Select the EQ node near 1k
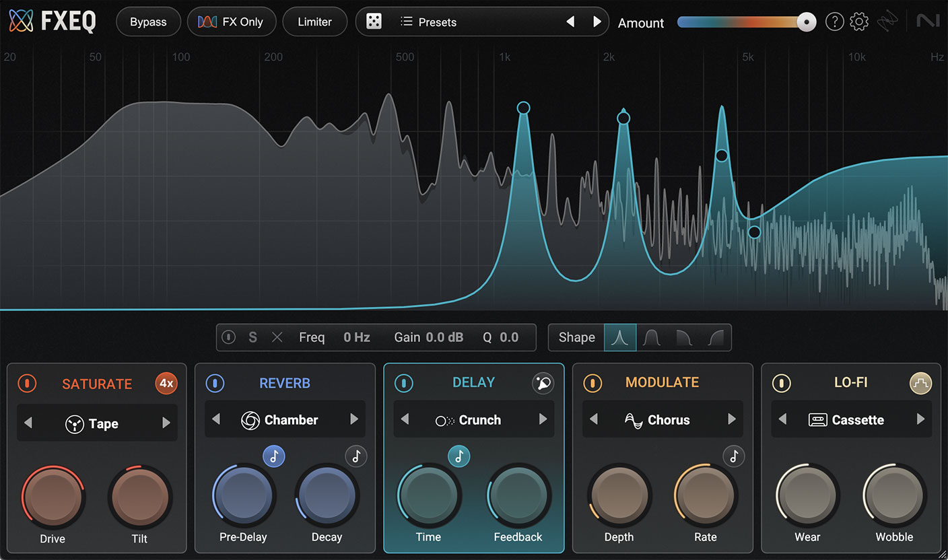This screenshot has height=560, width=948. coord(523,108)
